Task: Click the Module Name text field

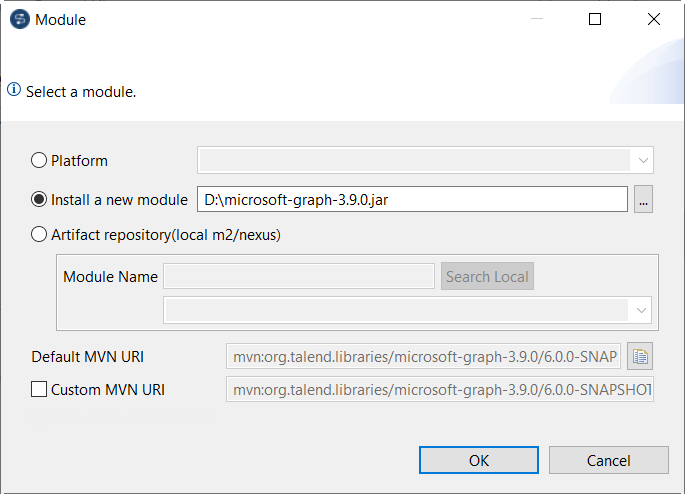Action: tap(299, 276)
